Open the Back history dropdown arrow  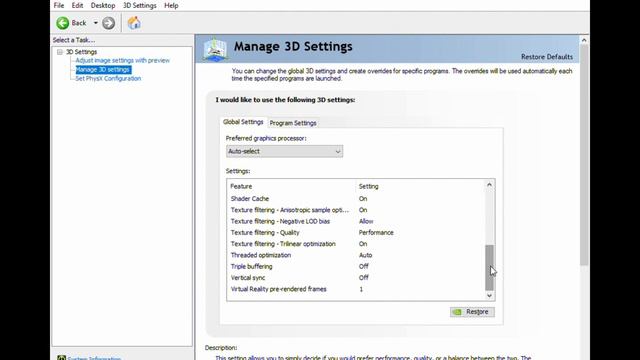[96, 23]
